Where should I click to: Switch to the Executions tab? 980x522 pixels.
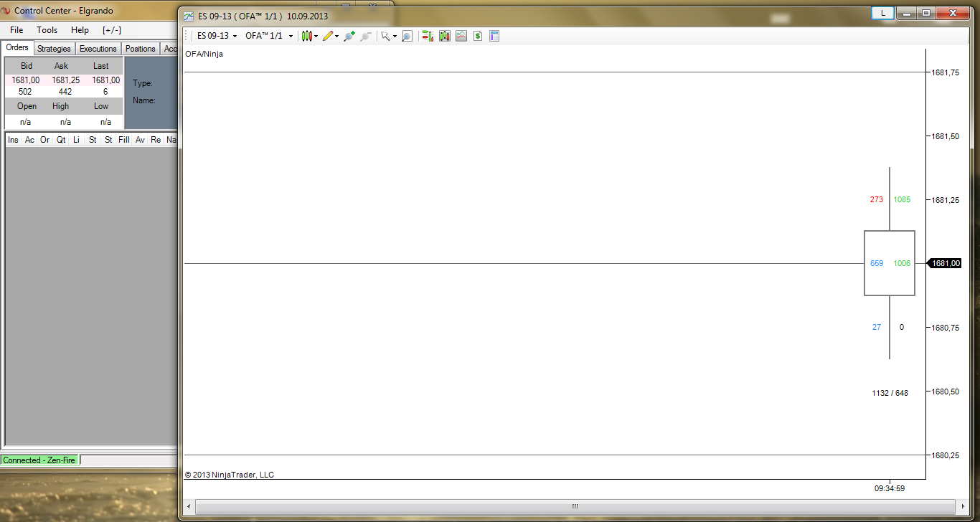coord(98,49)
